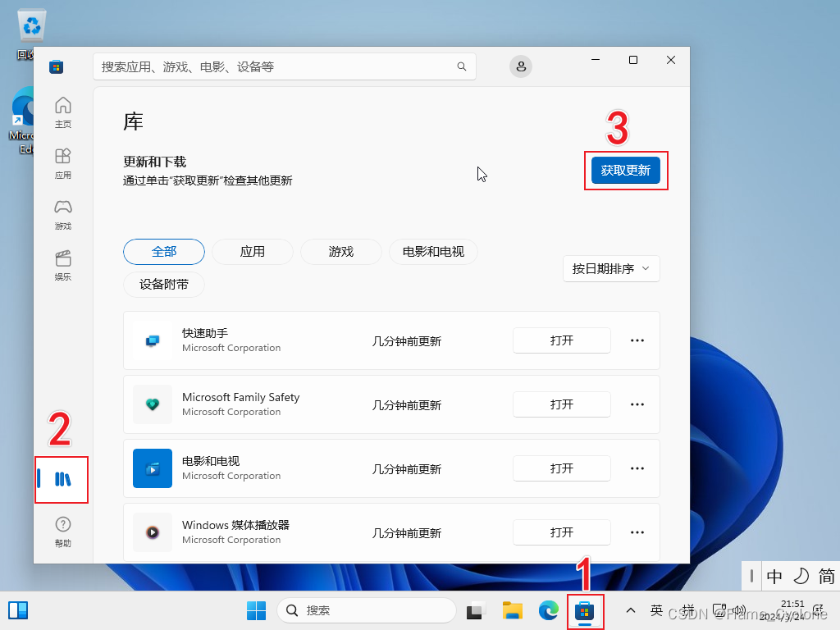Click the Microsoft Store logo in title bar
The height and width of the screenshot is (630, 840).
pyautogui.click(x=57, y=66)
